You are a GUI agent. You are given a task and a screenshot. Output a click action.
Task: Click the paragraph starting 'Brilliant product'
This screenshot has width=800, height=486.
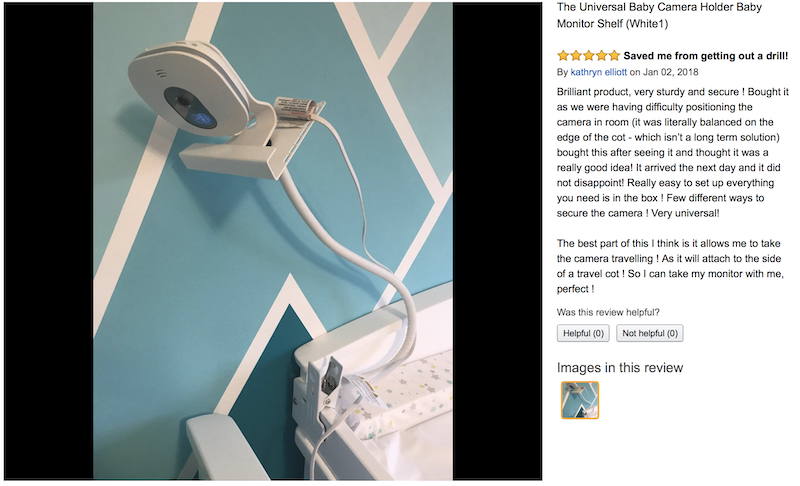coord(672,152)
